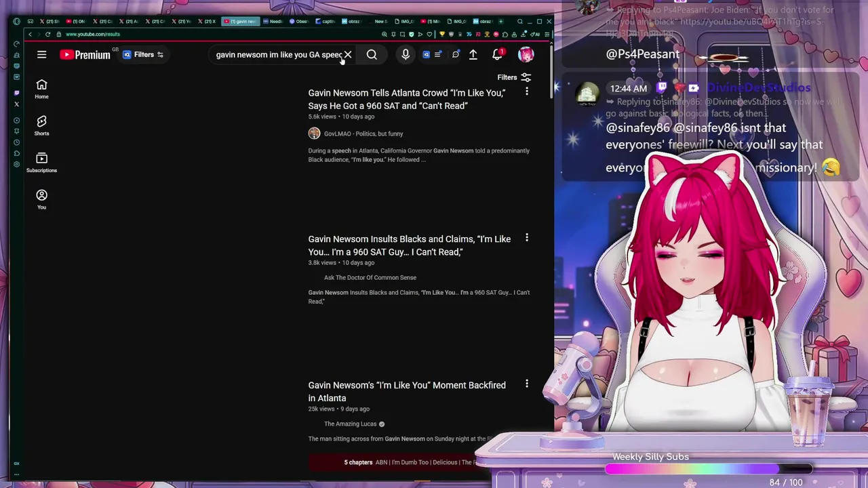Open more options for the Insults Blacks video
The image size is (868, 488).
coord(527,238)
